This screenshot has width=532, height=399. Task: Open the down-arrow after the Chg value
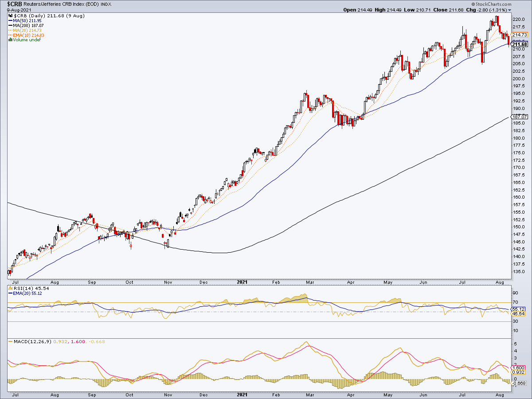point(510,10)
